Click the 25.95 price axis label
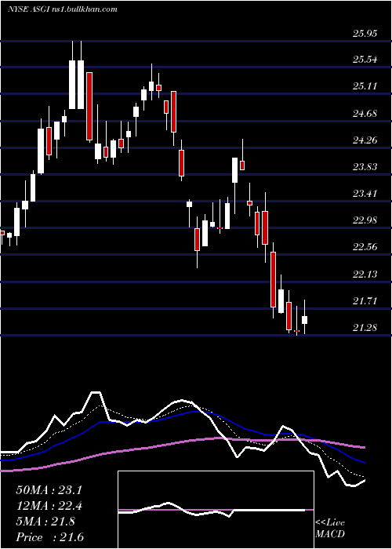 point(365,34)
